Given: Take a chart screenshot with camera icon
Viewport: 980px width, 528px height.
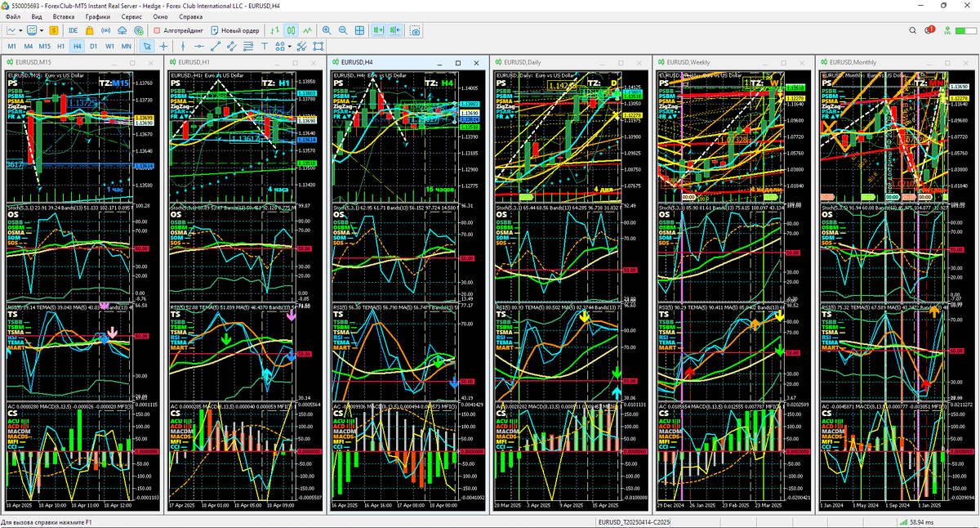Looking at the screenshot, I should [x=416, y=30].
